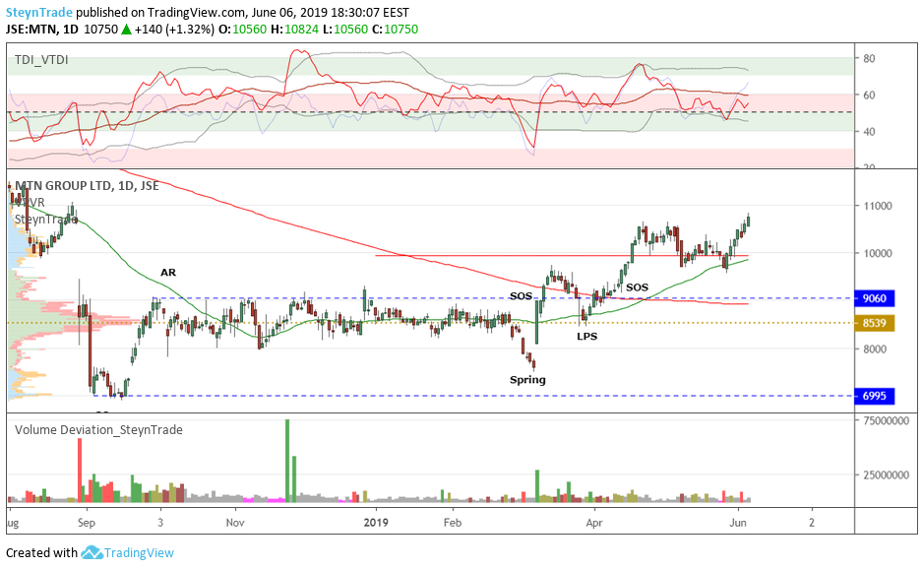Image resolution: width=924 pixels, height=570 pixels.
Task: Click the 8000 price axis value
Action: point(875,348)
